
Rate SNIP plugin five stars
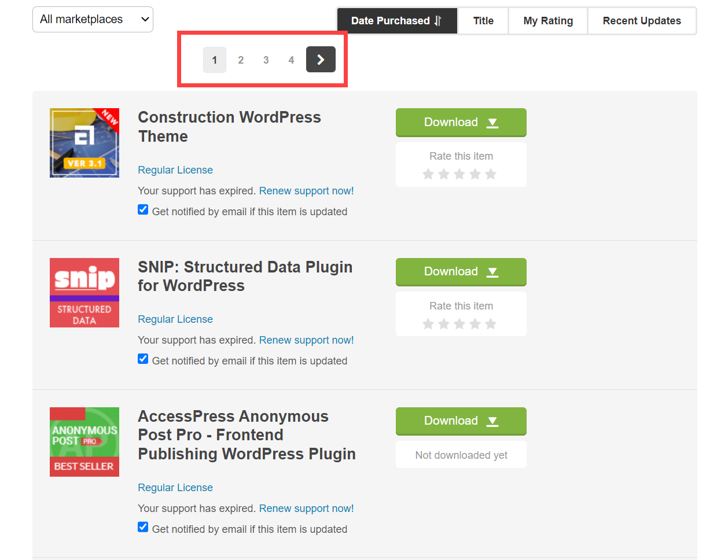(x=491, y=324)
